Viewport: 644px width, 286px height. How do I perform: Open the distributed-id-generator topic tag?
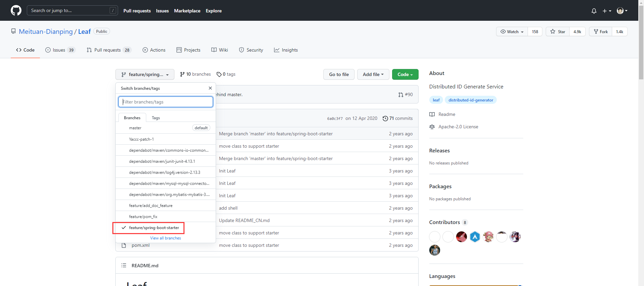tap(471, 100)
